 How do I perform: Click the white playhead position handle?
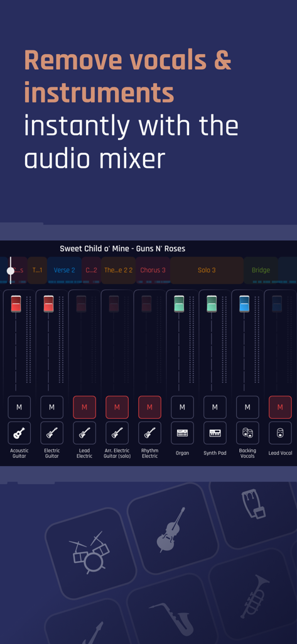pyautogui.click(x=11, y=270)
